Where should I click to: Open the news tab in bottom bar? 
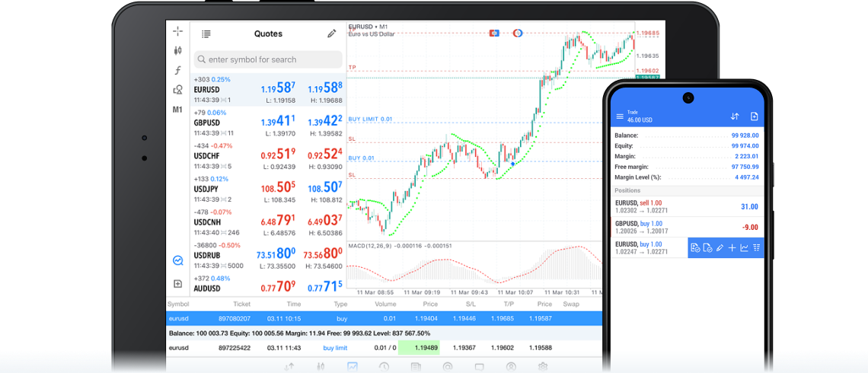[x=416, y=366]
